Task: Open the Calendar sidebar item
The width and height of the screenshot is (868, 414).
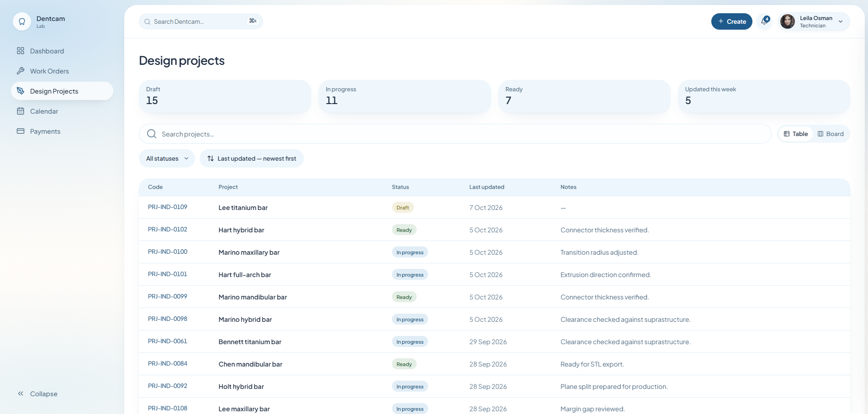Action: (62, 111)
